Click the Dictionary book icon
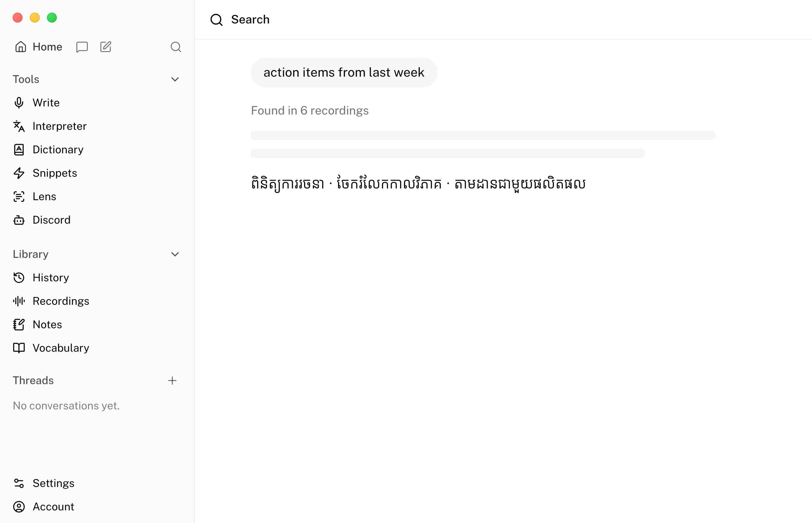The height and width of the screenshot is (523, 812). [19, 149]
